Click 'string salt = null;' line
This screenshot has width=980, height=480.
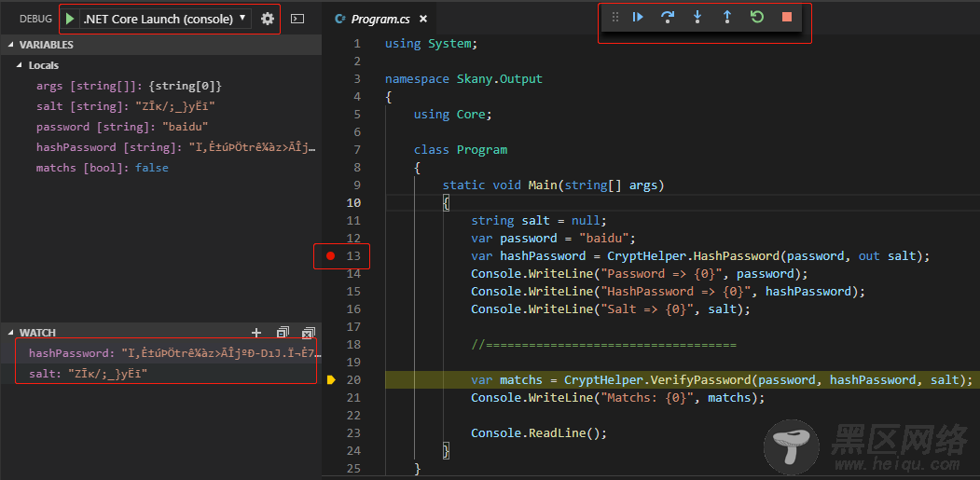tap(539, 221)
